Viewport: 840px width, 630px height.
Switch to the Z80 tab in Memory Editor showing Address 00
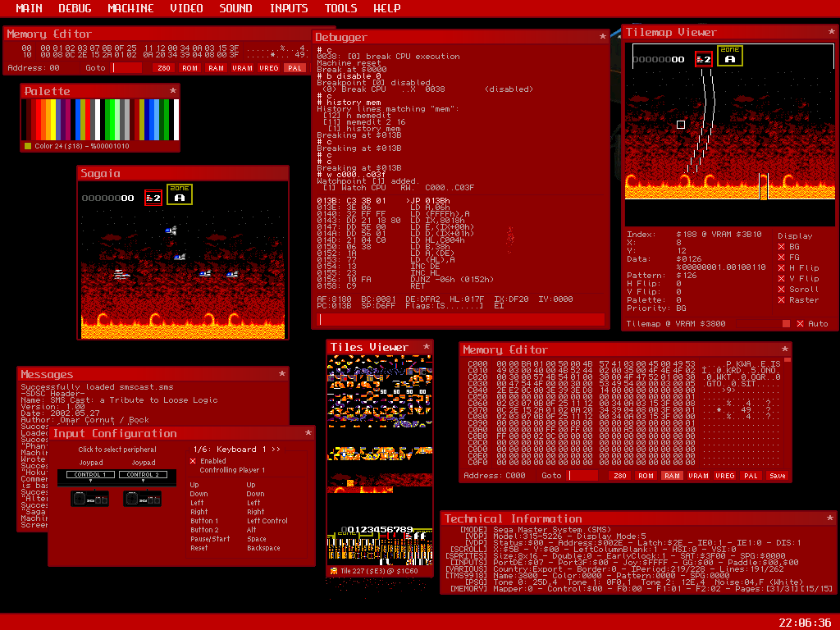tap(164, 68)
